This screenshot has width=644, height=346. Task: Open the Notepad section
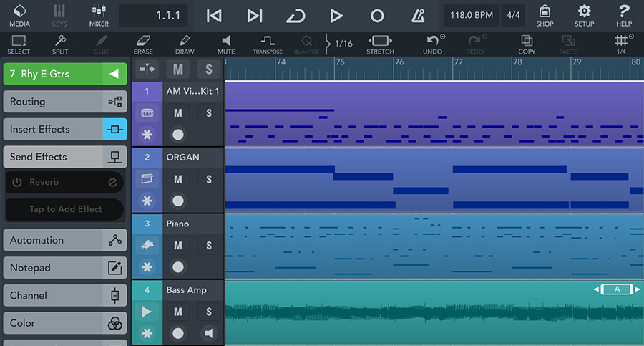point(64,268)
